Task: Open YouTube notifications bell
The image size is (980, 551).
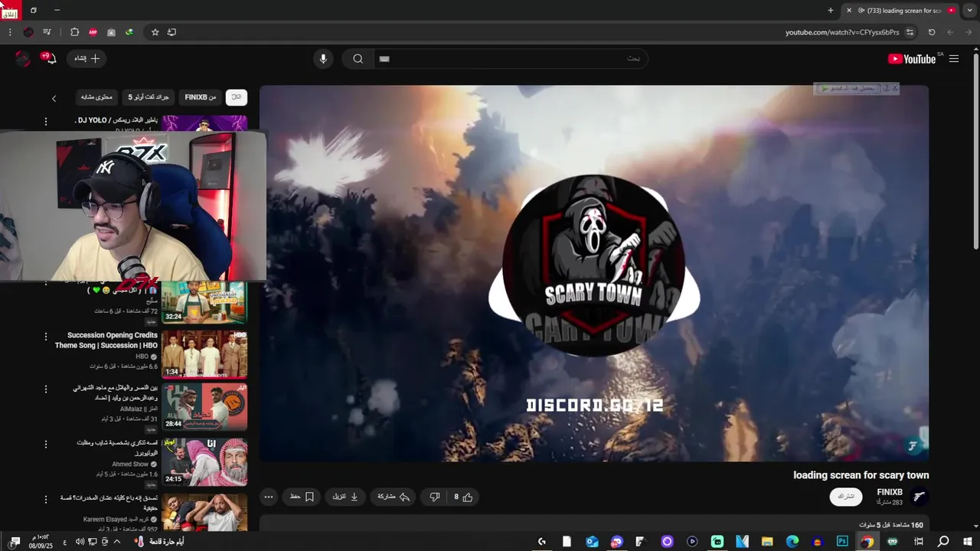Action: [50, 59]
